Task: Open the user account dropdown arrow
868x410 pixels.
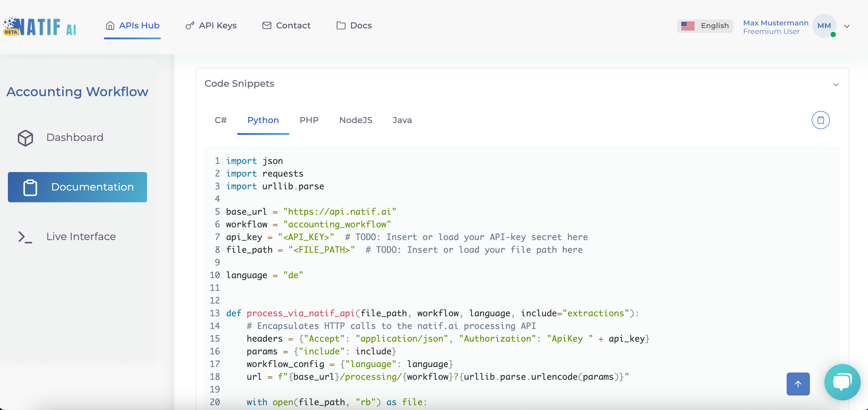Action: (x=847, y=26)
